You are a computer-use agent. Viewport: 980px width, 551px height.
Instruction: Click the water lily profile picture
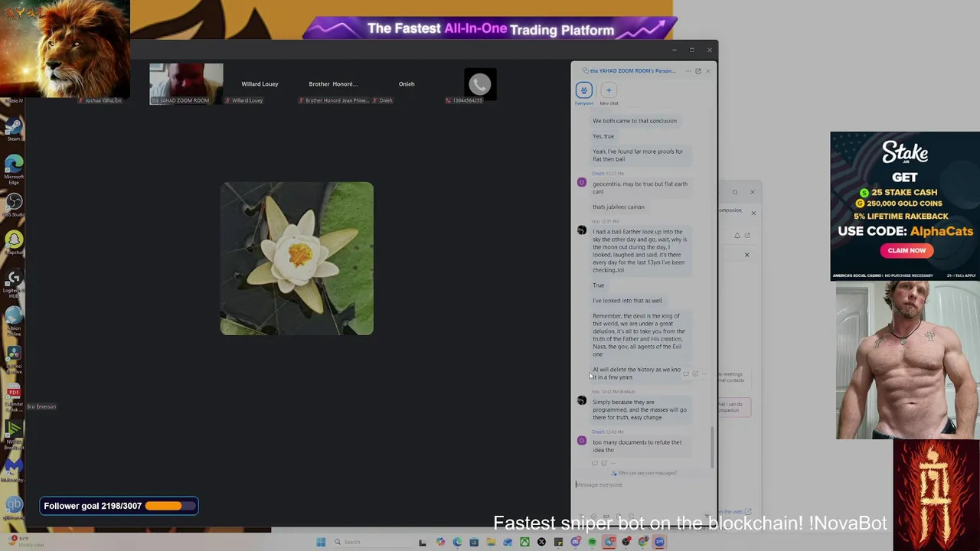pos(297,259)
